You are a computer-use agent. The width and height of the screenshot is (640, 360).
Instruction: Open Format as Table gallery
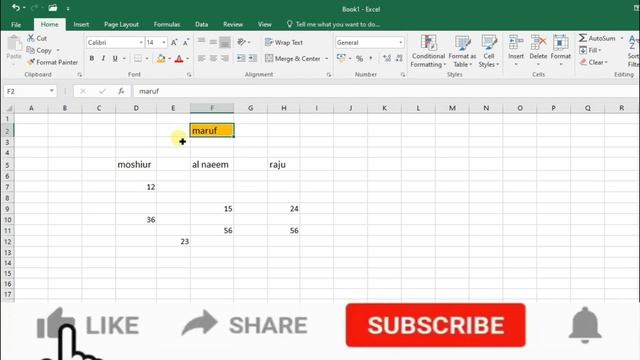[x=462, y=51]
